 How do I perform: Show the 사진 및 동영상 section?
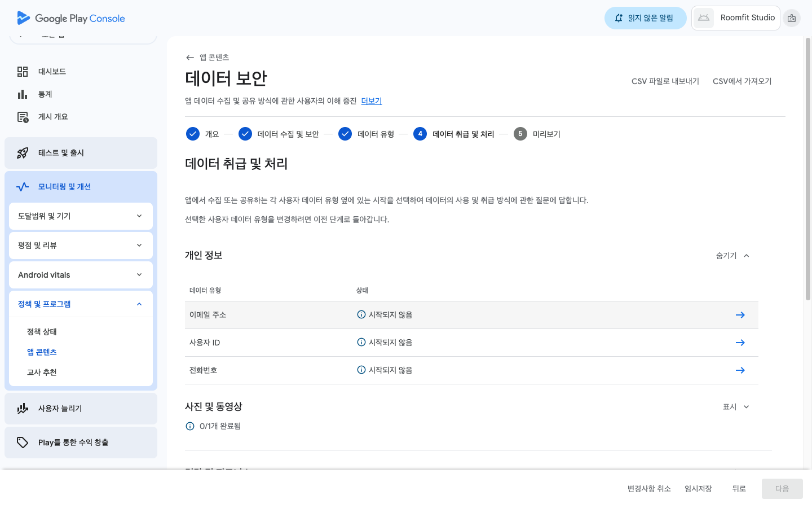click(x=736, y=407)
